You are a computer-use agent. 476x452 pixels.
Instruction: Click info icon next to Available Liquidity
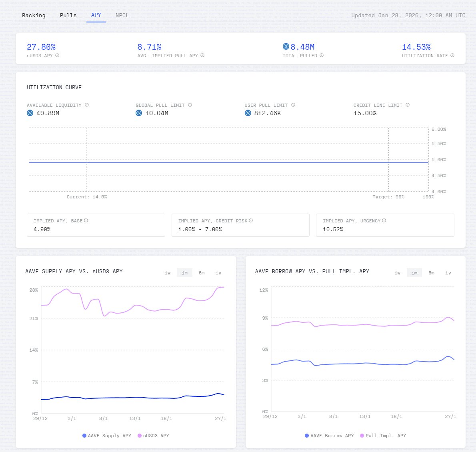click(x=87, y=105)
